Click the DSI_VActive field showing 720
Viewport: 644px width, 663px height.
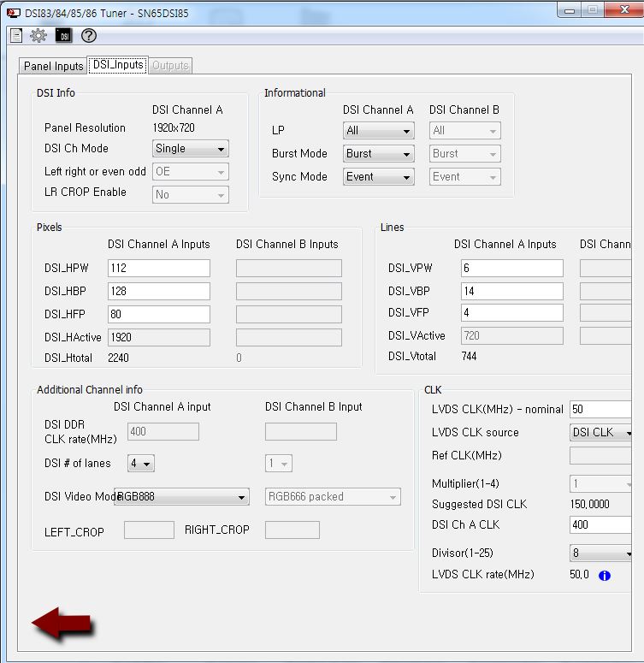pos(512,335)
